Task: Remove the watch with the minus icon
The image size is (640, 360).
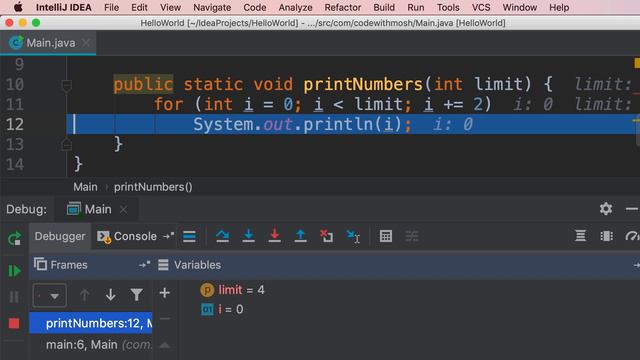Action: point(165,319)
